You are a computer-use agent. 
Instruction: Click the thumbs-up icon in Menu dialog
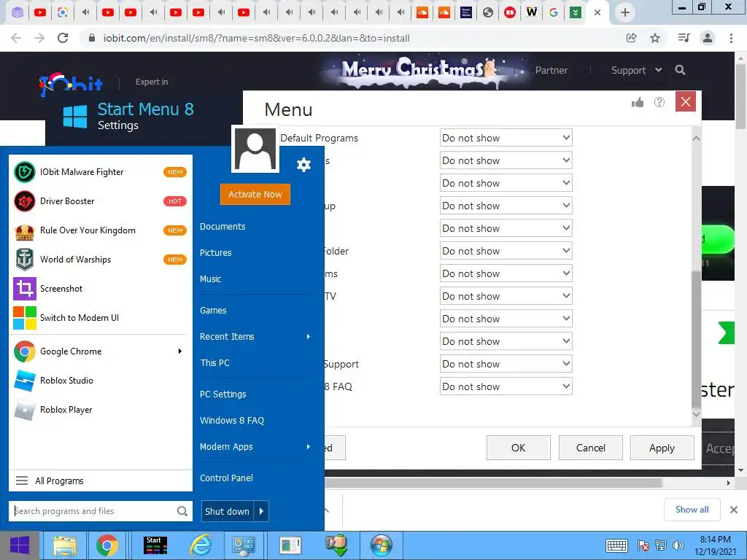637,102
